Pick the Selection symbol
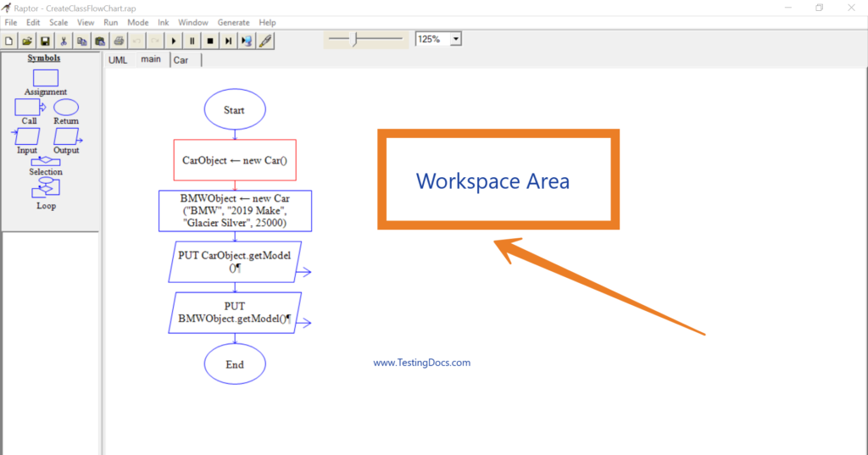The height and width of the screenshot is (455, 868). click(x=46, y=161)
